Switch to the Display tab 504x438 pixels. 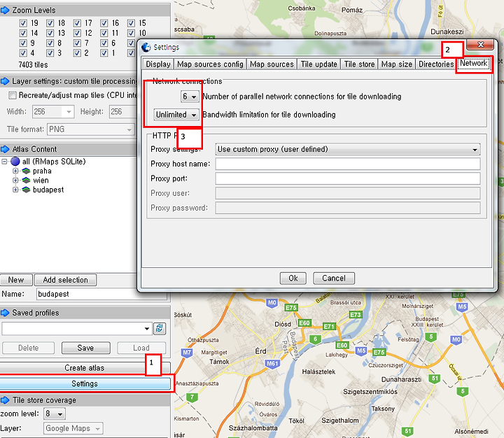click(158, 64)
